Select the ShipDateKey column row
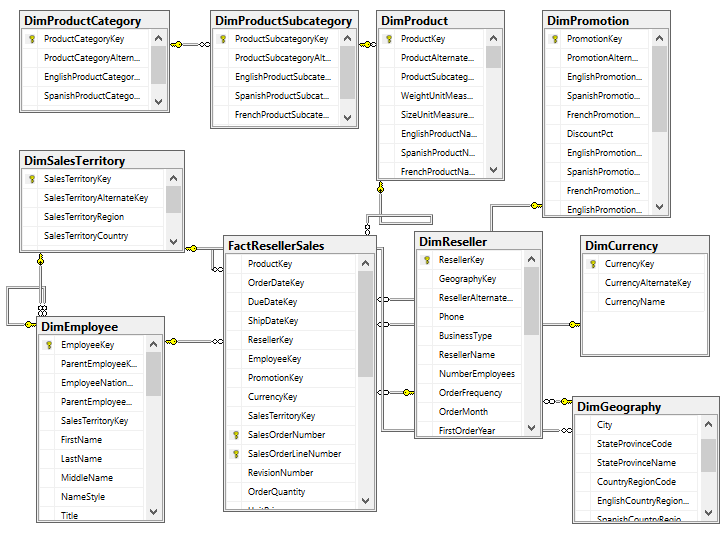This screenshot has width=728, height=534. click(x=291, y=321)
